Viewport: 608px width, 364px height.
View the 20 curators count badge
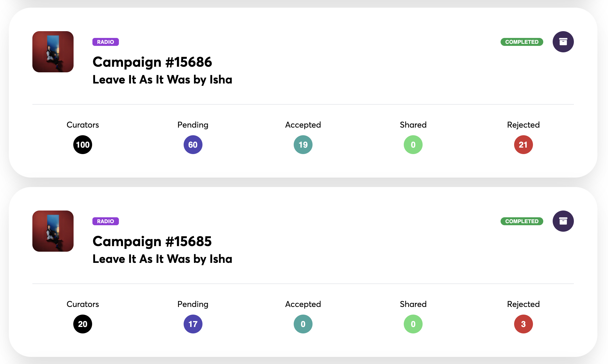tap(83, 324)
